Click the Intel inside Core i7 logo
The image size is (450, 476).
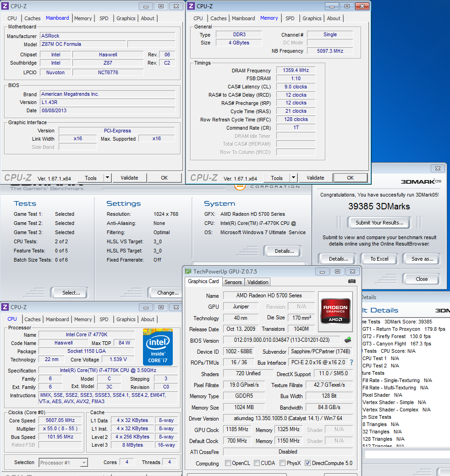pos(158,347)
